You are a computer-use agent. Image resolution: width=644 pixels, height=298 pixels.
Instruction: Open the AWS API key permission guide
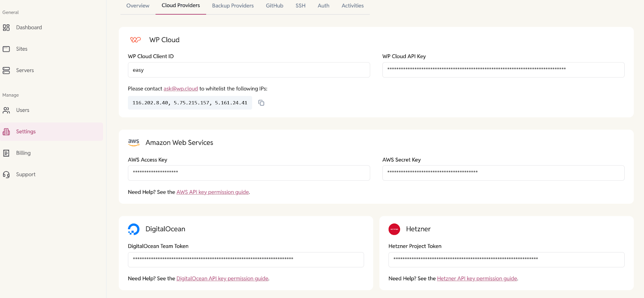coord(213,192)
